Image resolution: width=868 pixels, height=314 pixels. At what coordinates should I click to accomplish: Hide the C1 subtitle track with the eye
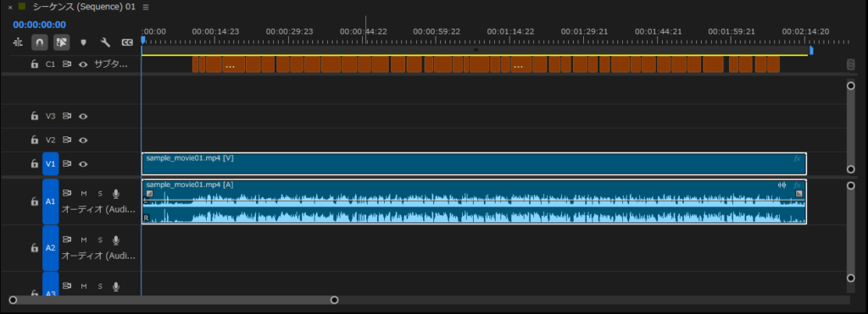click(83, 64)
